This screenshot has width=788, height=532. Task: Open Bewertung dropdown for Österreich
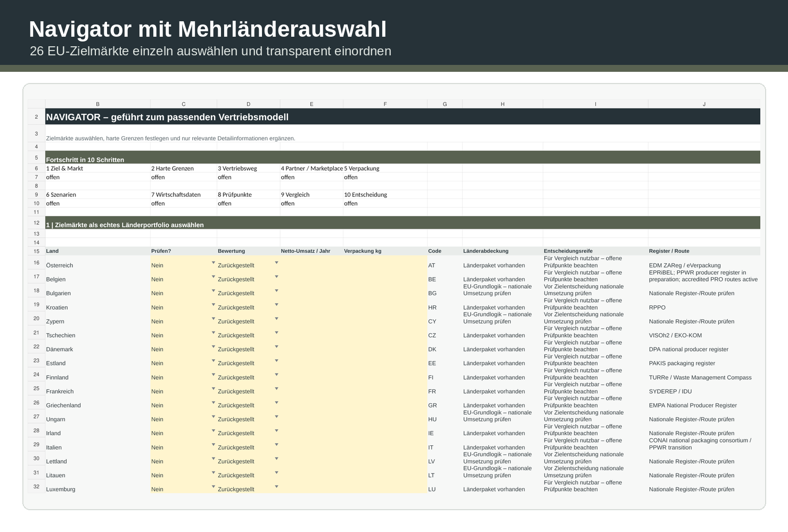pos(276,263)
